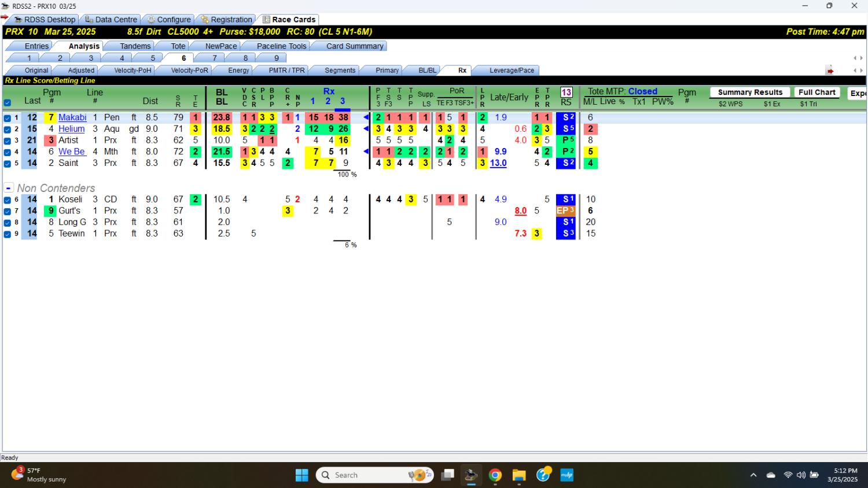The width and height of the screenshot is (868, 488).
Task: Open the We Be horse link
Action: coord(72,152)
